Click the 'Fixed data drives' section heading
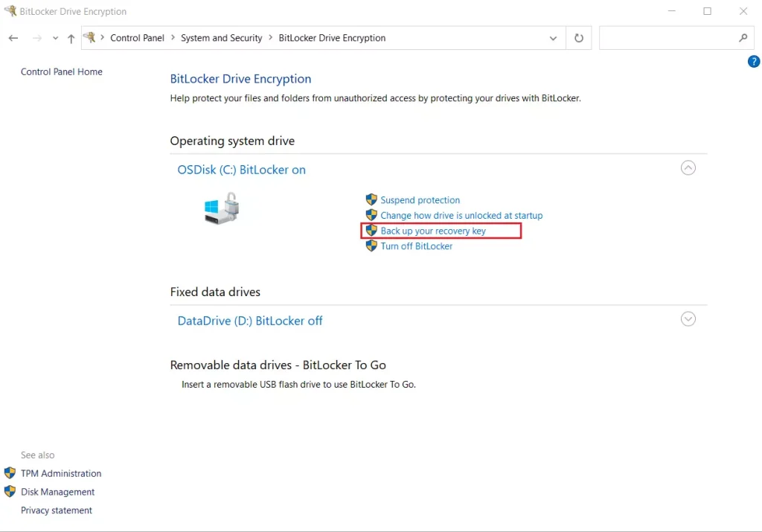Screen dimensions: 762x532 tap(215, 292)
